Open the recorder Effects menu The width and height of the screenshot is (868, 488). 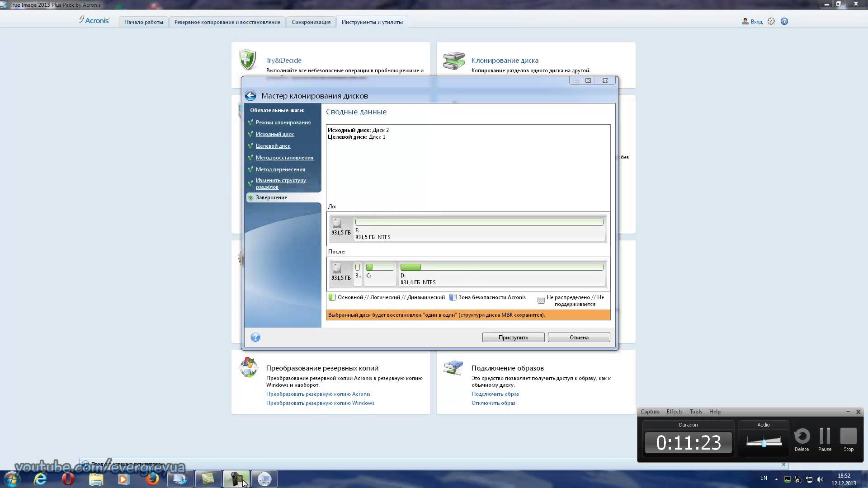click(x=675, y=412)
